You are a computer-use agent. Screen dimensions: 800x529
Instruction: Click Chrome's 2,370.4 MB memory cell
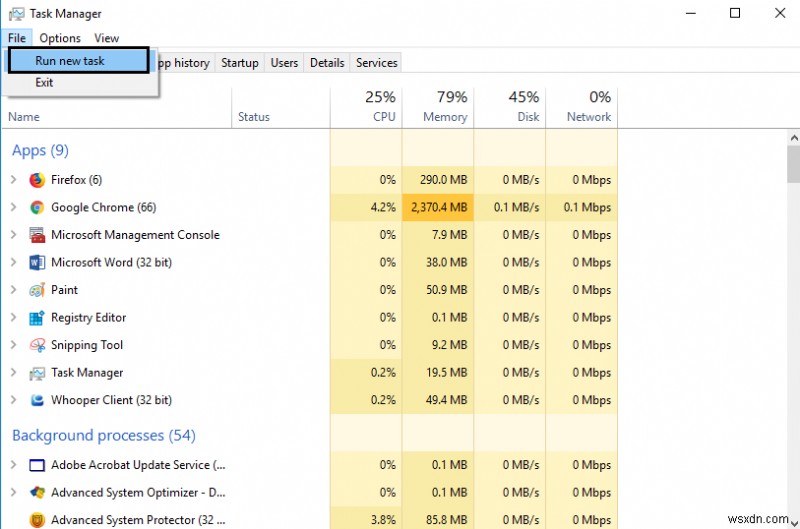438,208
